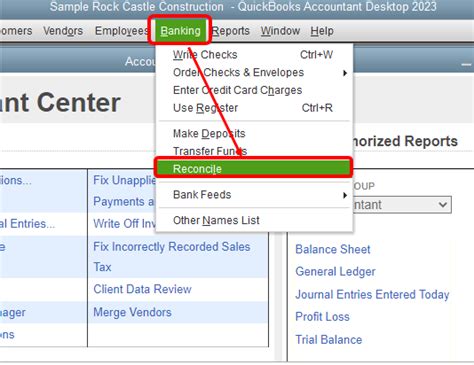The image size is (474, 365).
Task: Open the Profit Loss report link
Action: click(322, 317)
